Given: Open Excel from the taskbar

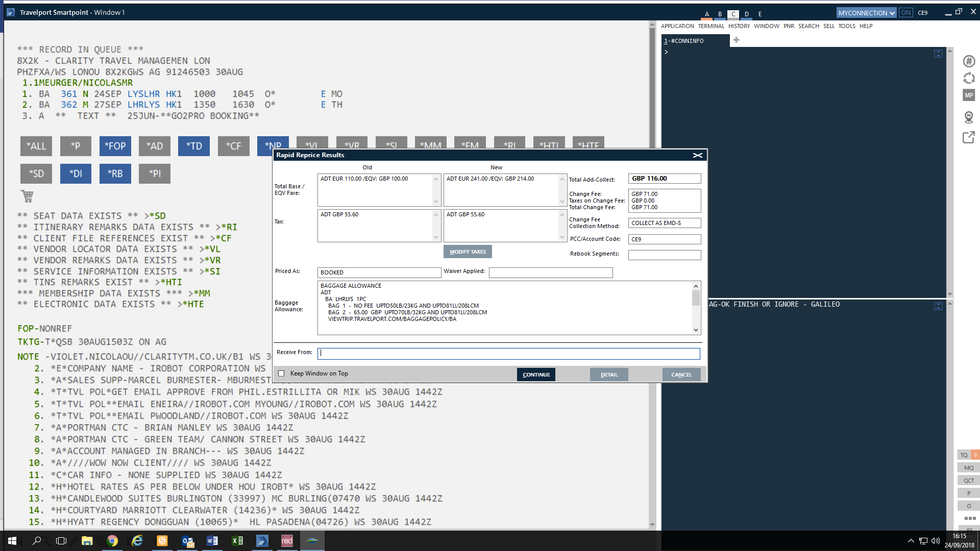Looking at the screenshot, I should coord(237,541).
